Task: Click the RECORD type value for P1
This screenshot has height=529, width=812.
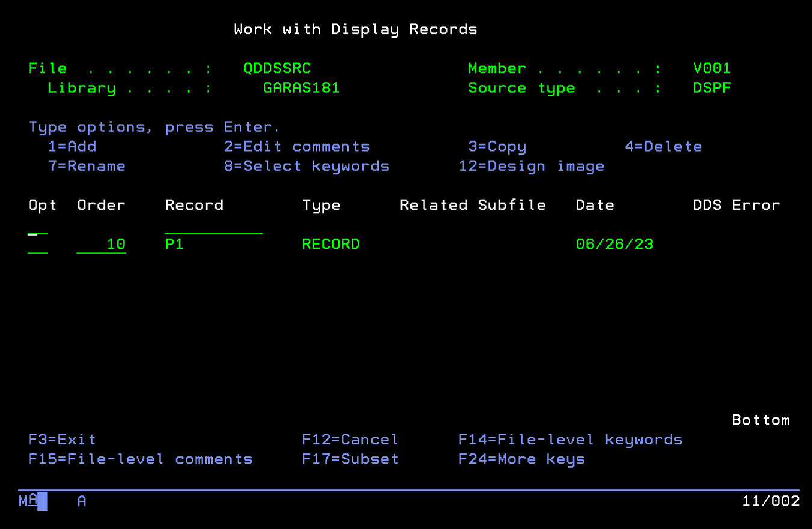Action: tap(331, 245)
